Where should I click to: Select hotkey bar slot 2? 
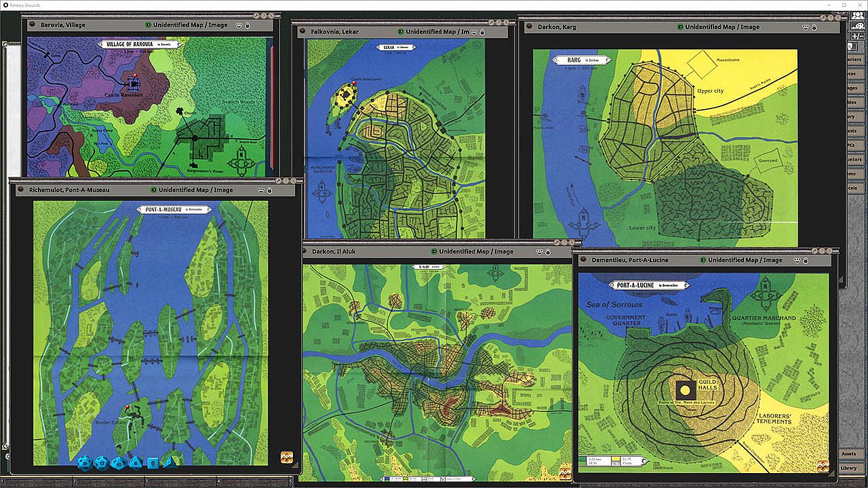pyautogui.click(x=108, y=482)
